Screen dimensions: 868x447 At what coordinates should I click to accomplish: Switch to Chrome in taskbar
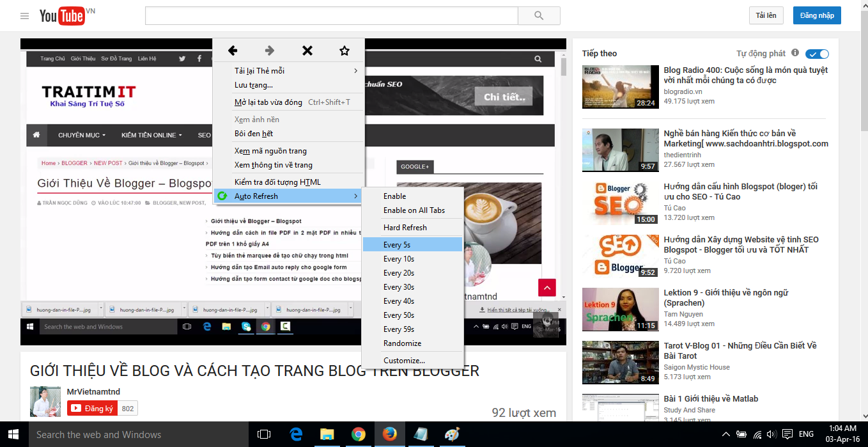359,434
